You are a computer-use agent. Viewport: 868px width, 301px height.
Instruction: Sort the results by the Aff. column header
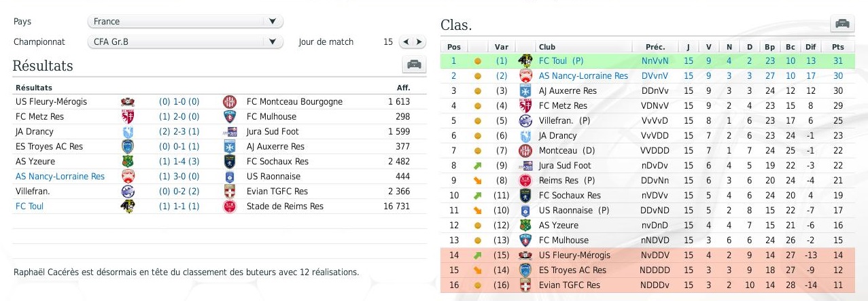[404, 88]
